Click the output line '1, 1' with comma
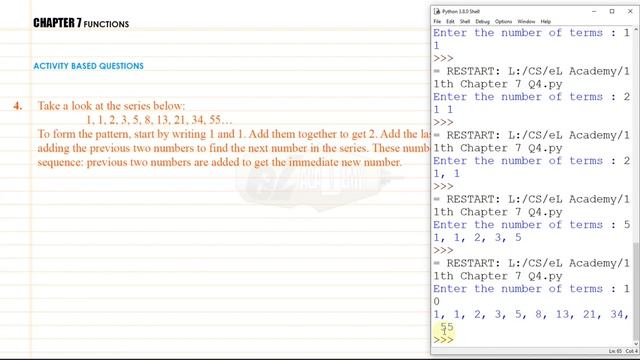The width and height of the screenshot is (640, 360). pyautogui.click(x=447, y=174)
